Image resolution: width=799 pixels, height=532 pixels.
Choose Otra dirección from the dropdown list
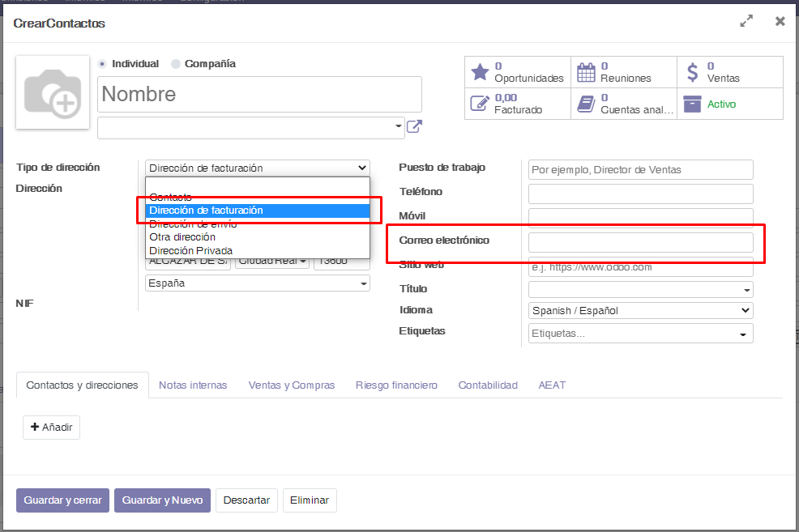point(182,237)
